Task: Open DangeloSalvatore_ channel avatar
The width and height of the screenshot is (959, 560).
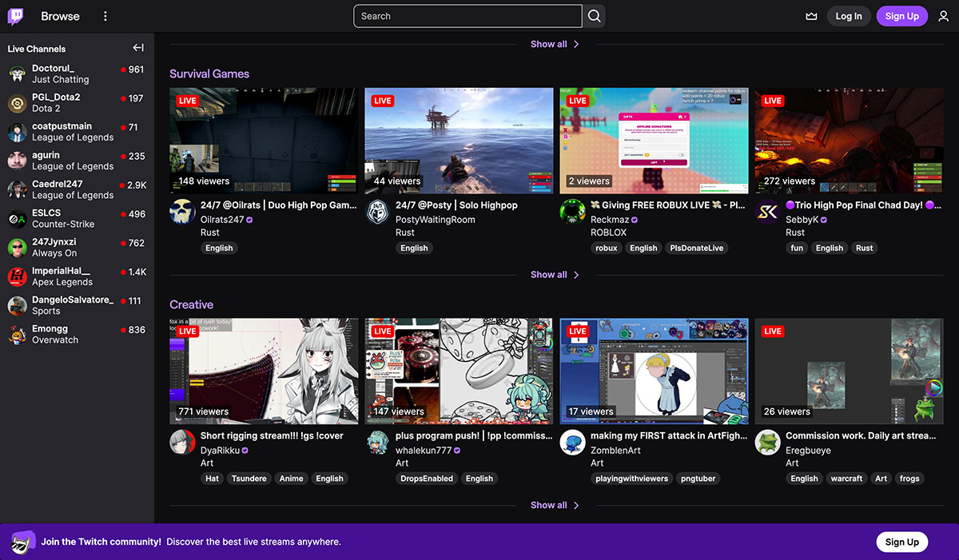Action: 18,305
